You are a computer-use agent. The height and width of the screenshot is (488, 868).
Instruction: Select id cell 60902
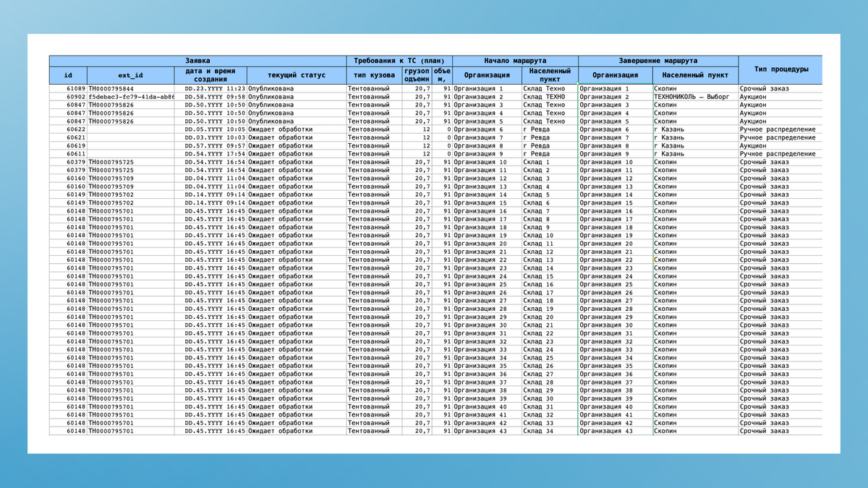(x=68, y=97)
